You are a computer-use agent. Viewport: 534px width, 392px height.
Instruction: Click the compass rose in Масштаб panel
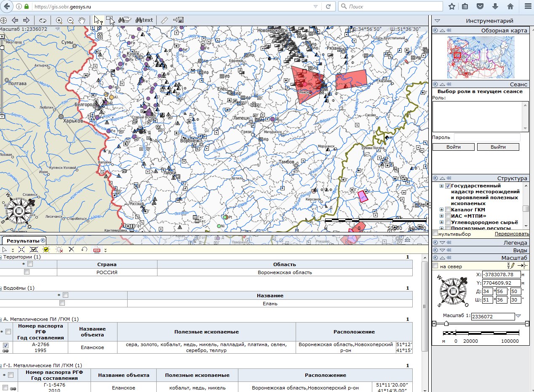(454, 291)
